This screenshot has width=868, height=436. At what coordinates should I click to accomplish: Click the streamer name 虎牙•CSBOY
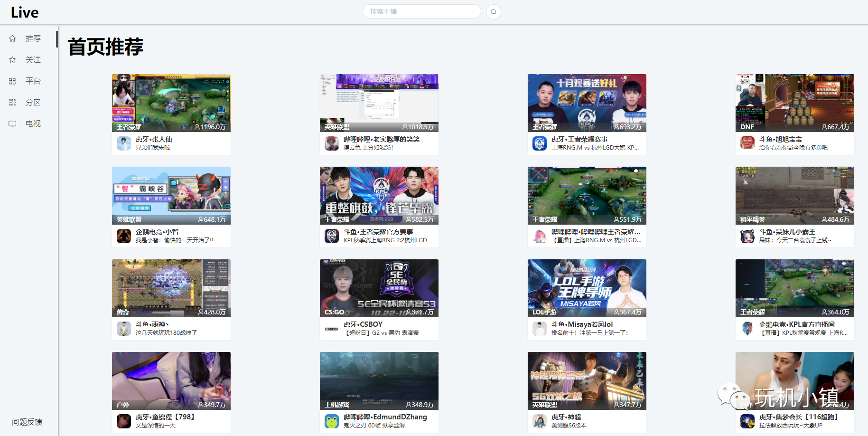click(x=363, y=324)
